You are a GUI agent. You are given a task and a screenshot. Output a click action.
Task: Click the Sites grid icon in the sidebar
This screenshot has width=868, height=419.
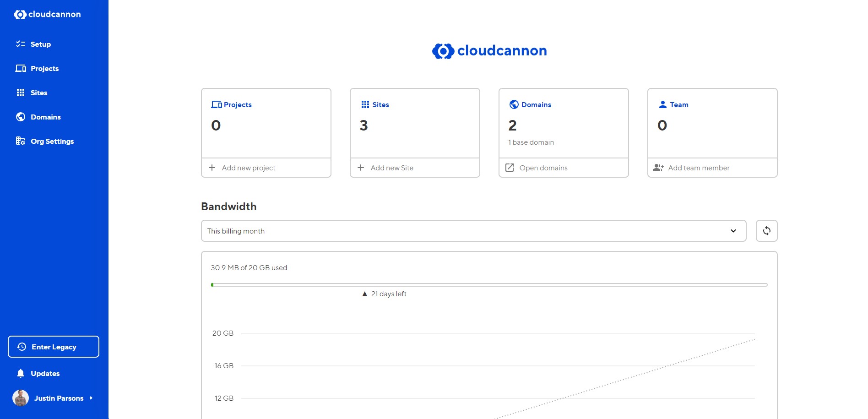(x=21, y=93)
